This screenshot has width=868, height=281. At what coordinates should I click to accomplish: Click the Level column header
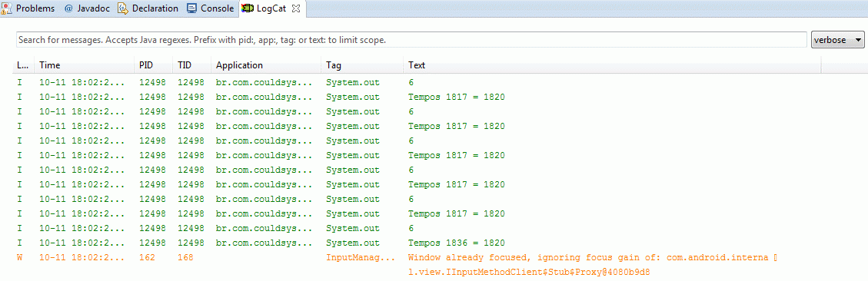[23, 65]
